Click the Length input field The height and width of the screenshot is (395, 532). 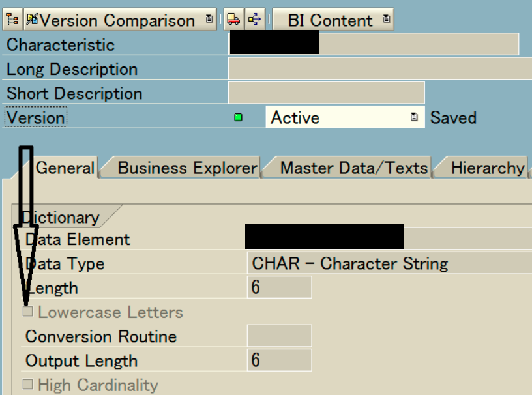279,287
